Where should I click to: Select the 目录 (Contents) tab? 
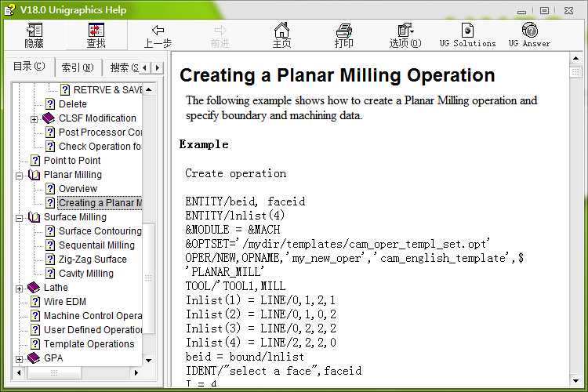point(29,67)
